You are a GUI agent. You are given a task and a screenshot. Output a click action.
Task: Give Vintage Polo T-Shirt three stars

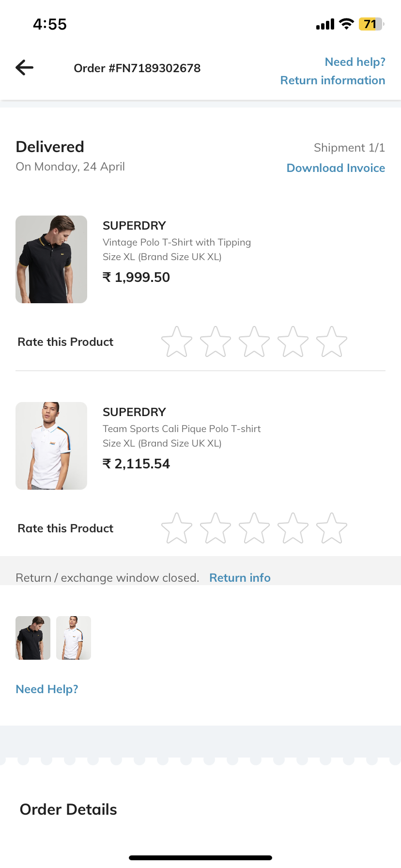click(x=254, y=342)
